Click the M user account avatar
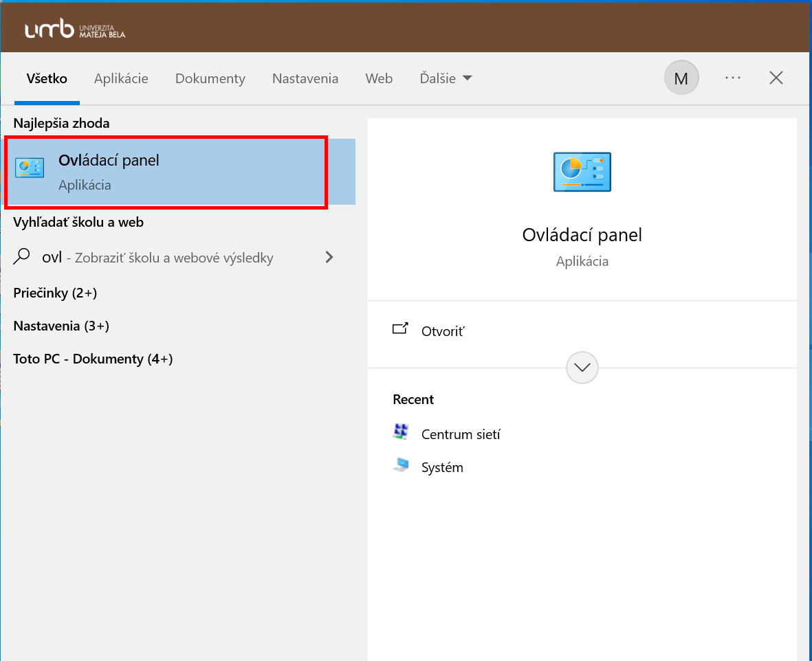Image resolution: width=812 pixels, height=661 pixels. tap(681, 78)
